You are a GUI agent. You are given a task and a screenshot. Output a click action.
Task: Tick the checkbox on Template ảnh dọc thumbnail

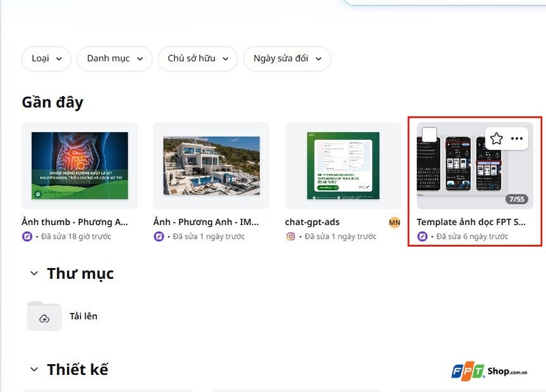pyautogui.click(x=429, y=135)
